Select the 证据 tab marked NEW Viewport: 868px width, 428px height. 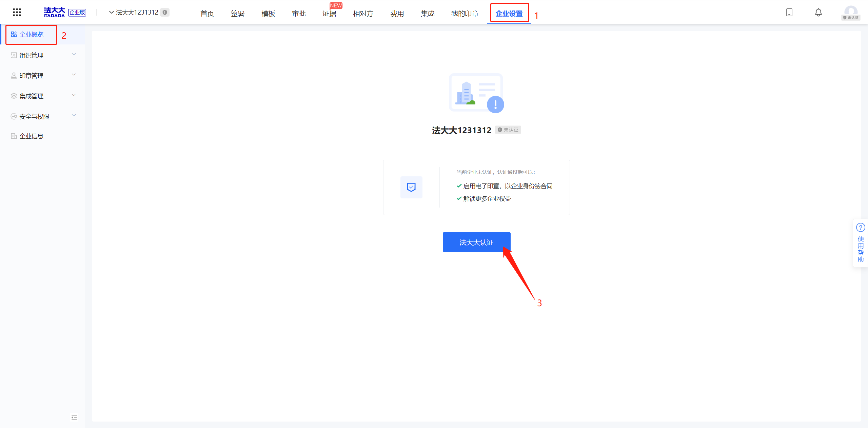[329, 14]
